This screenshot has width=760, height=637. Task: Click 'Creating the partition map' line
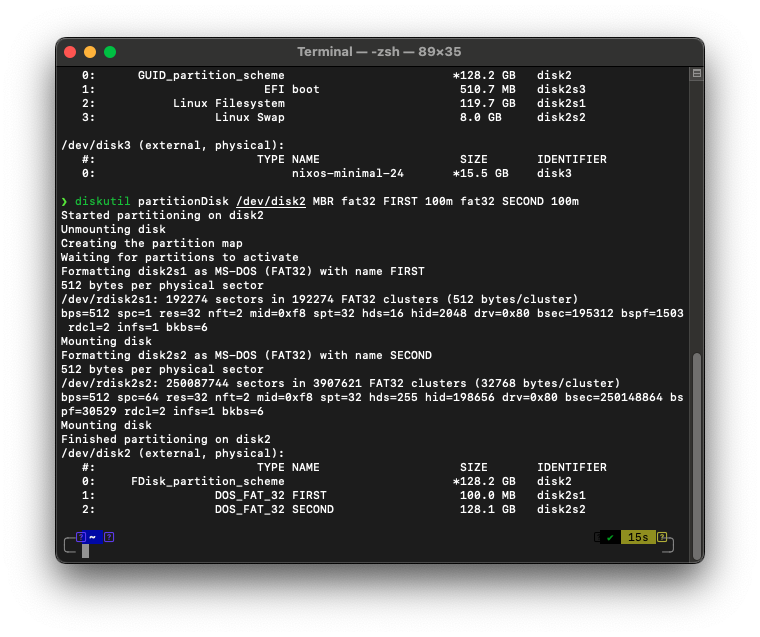[x=152, y=243]
